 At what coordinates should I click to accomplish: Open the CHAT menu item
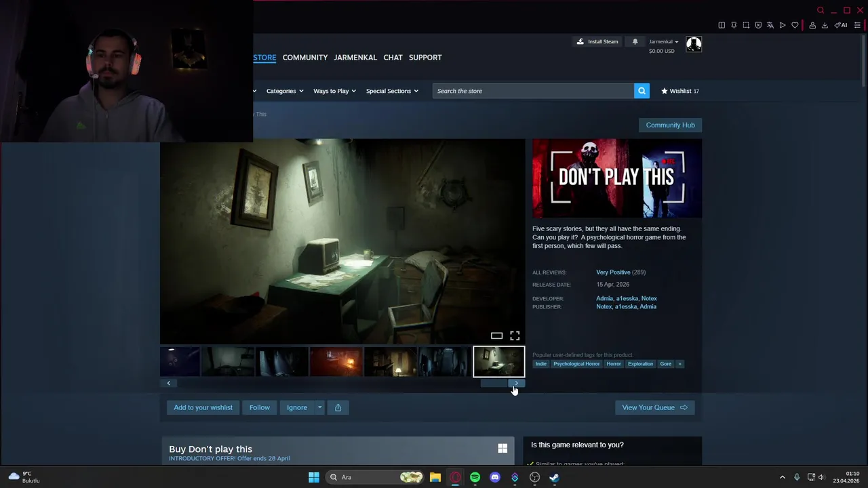(x=393, y=58)
